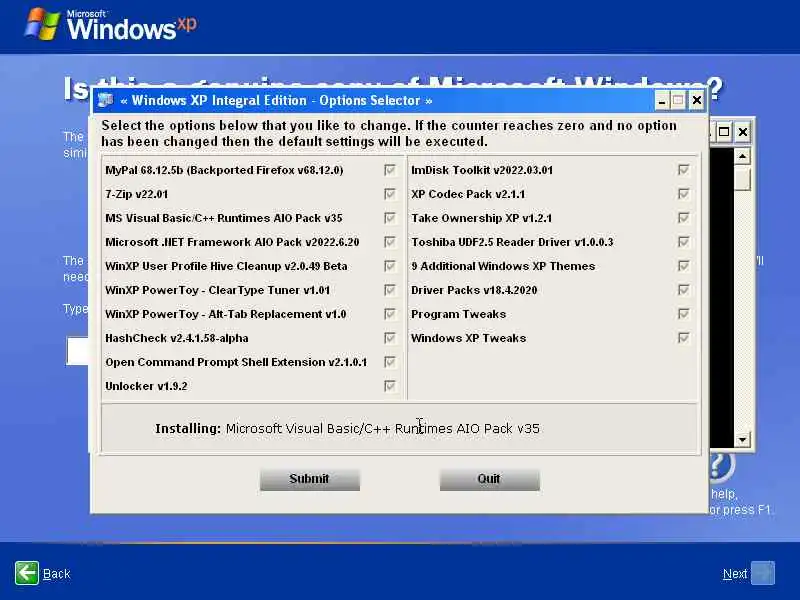The image size is (800, 600).
Task: Click the Submit button
Action: click(310, 480)
